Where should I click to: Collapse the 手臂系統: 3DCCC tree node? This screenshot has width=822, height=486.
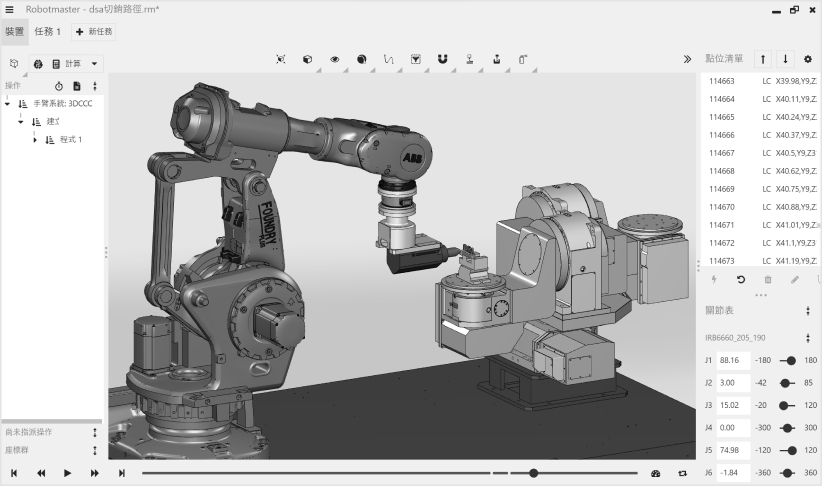click(8, 103)
